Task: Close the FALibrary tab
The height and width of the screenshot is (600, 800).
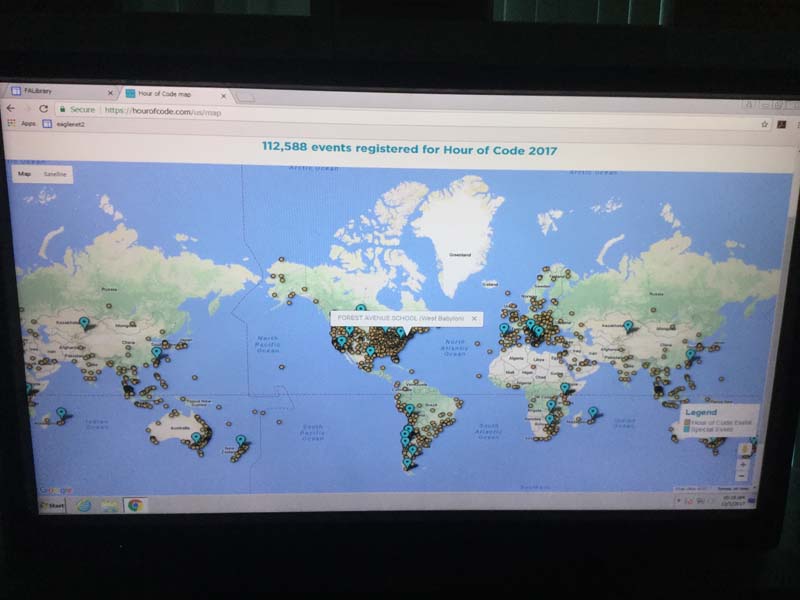Action: pos(110,93)
